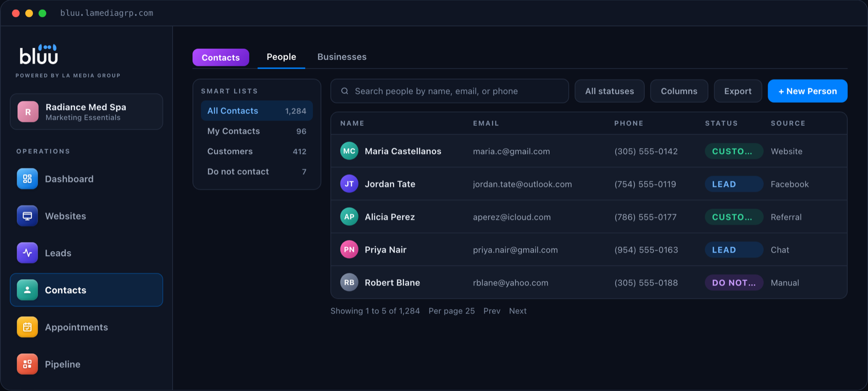The width and height of the screenshot is (868, 391).
Task: Click Jordan Tate's JT avatar
Action: click(349, 184)
